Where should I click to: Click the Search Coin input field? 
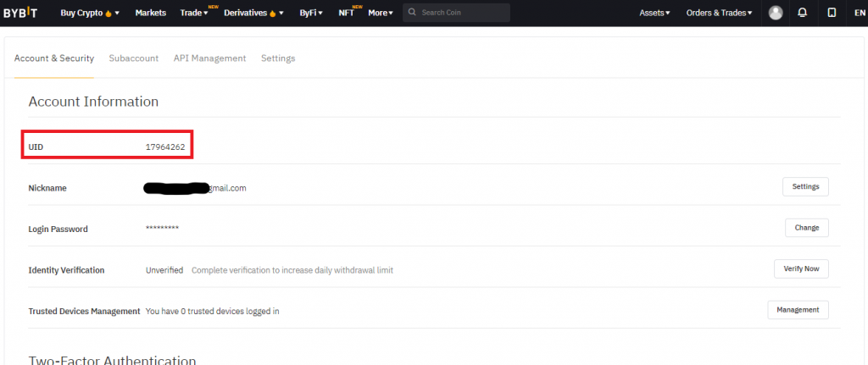pyautogui.click(x=462, y=13)
